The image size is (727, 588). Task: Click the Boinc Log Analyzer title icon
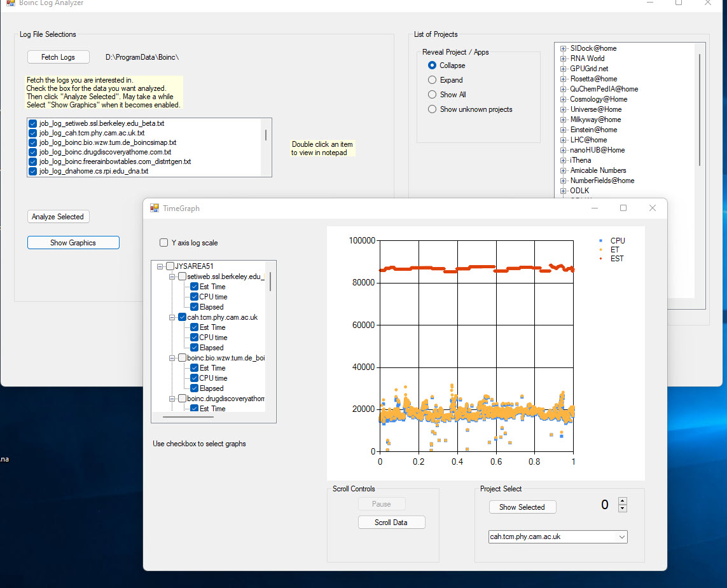10,3
